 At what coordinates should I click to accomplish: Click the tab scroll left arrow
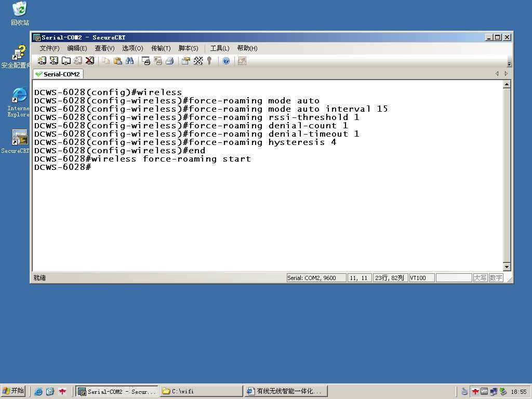tap(497, 73)
